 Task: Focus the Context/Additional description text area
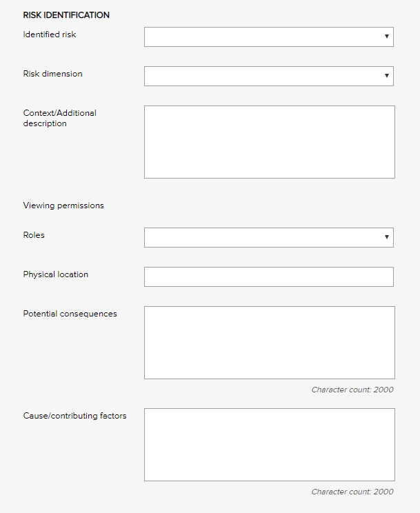pos(269,142)
